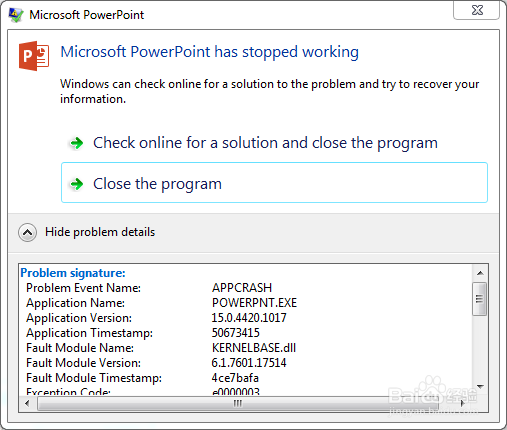Click the Microsoft PowerPoint window title text
The height and width of the screenshot is (430, 507).
point(87,15)
